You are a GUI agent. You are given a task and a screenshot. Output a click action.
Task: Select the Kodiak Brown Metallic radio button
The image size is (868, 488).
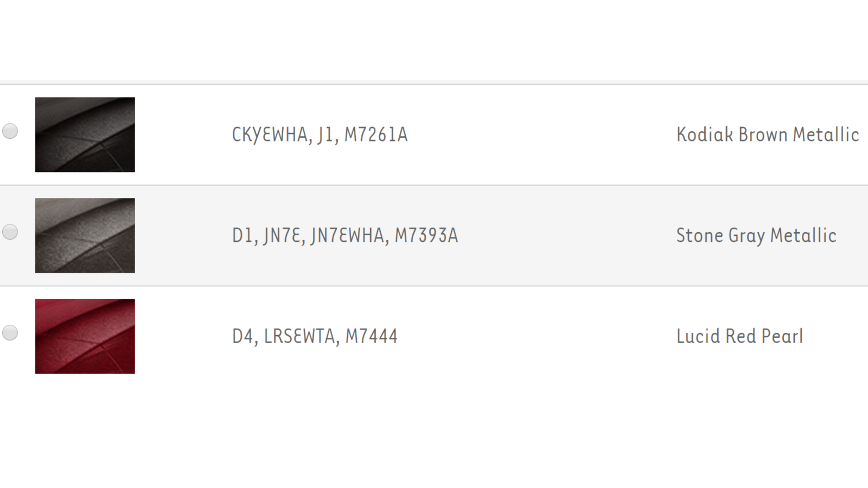pyautogui.click(x=10, y=131)
